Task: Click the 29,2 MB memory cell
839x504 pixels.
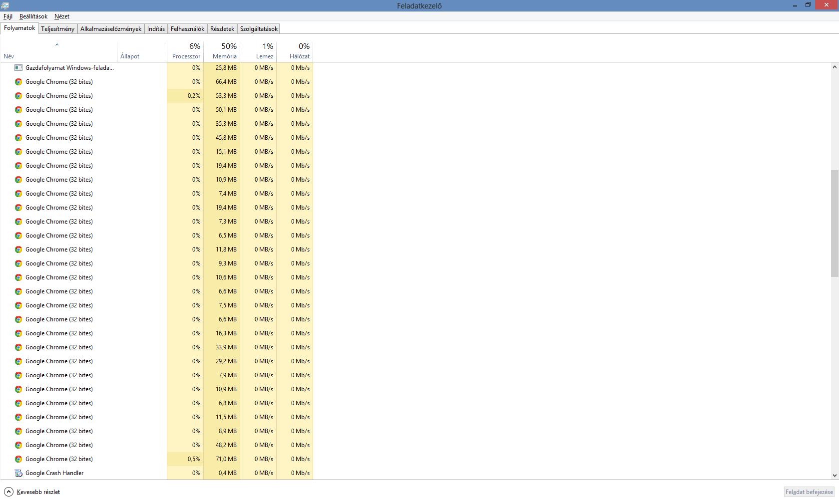Action: pos(222,361)
